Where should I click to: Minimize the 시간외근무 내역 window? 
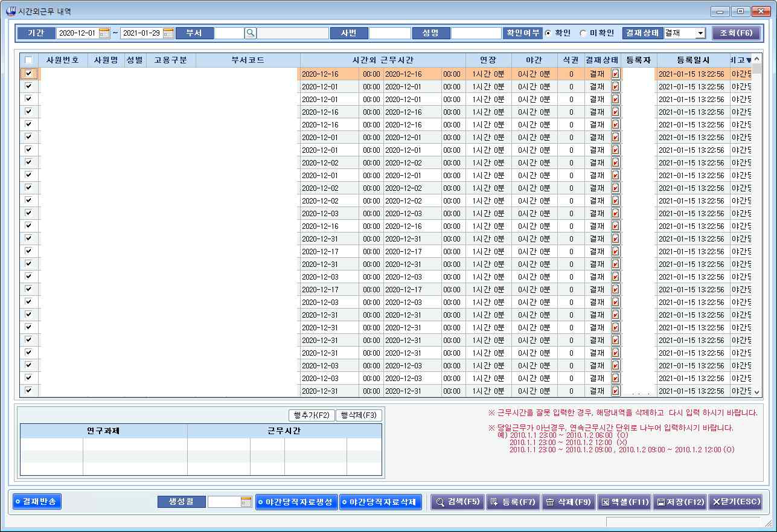pyautogui.click(x=720, y=11)
